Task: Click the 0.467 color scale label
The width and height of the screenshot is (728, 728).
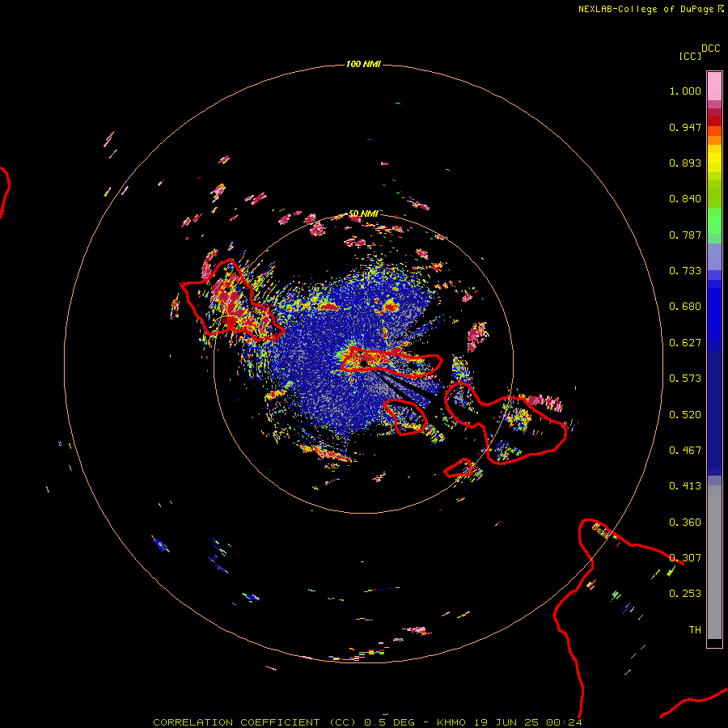Action: coord(685,451)
